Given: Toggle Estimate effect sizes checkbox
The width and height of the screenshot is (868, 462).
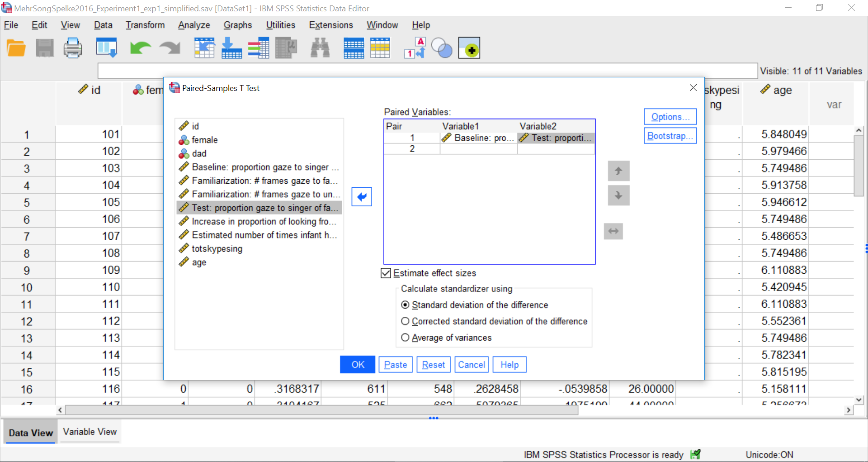Looking at the screenshot, I should (x=386, y=273).
